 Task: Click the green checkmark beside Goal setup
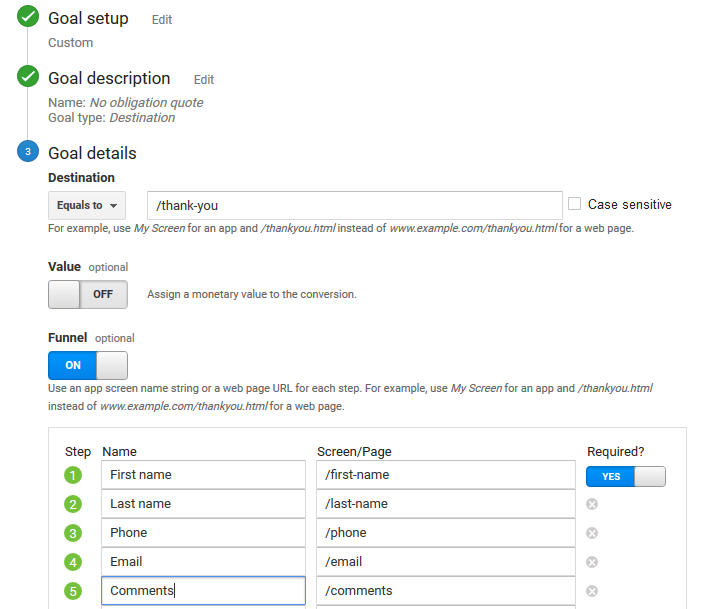click(28, 17)
